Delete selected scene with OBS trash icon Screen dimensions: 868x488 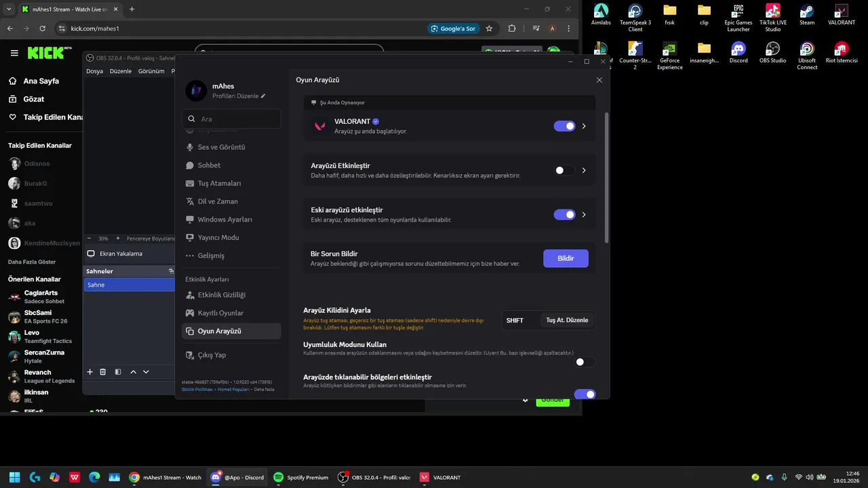[x=103, y=372]
